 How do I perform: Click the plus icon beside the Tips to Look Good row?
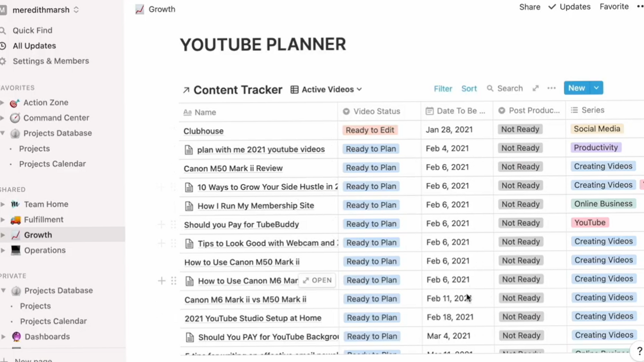[x=161, y=242]
